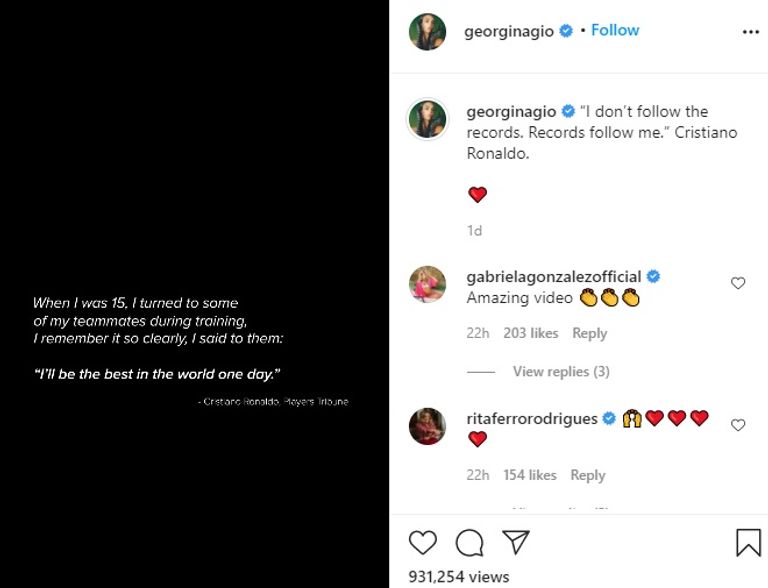This screenshot has height=588, width=768.
Task: Follow the georginagio account
Action: [615, 30]
